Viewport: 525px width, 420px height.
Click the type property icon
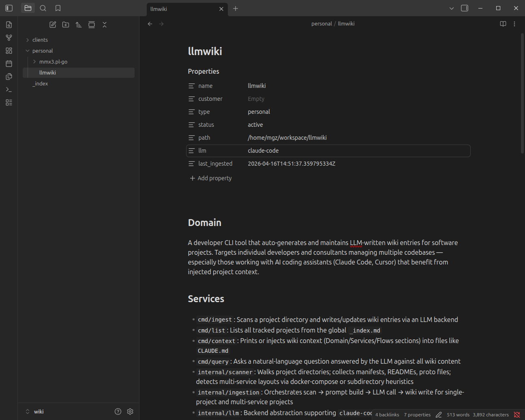pyautogui.click(x=192, y=112)
